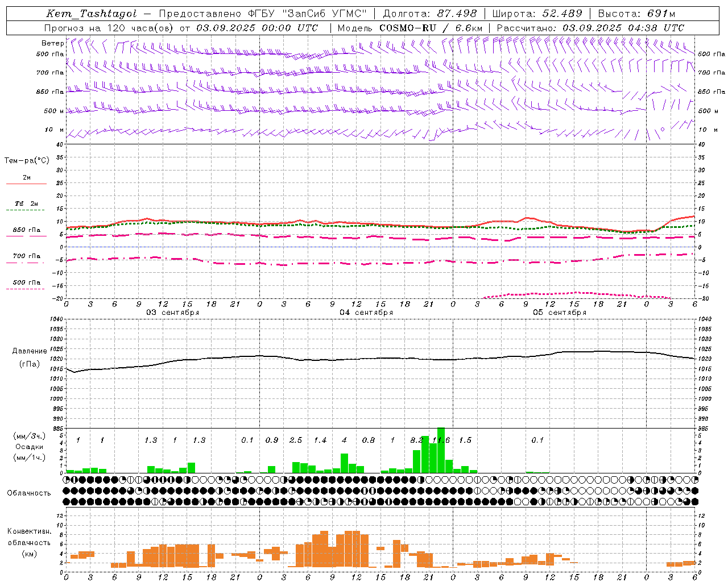Click the (гПа) pressure unit label
Image resolution: width=728 pixels, height=582 pixels.
29,364
